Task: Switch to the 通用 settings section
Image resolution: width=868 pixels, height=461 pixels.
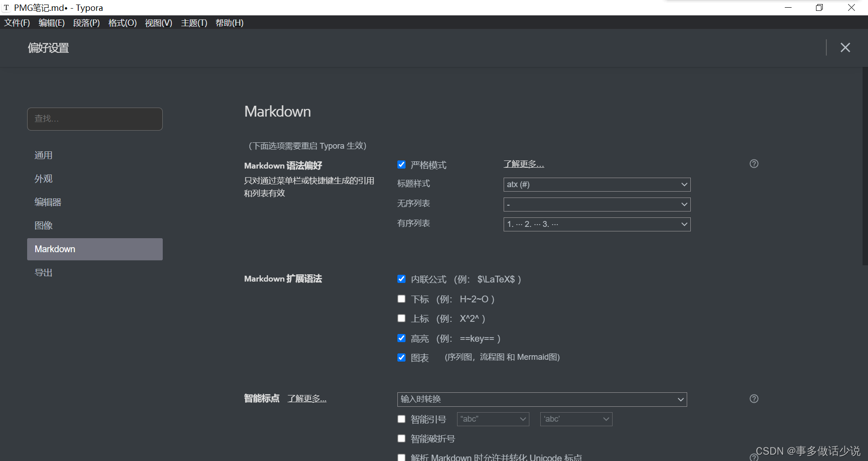Action: [x=95, y=155]
